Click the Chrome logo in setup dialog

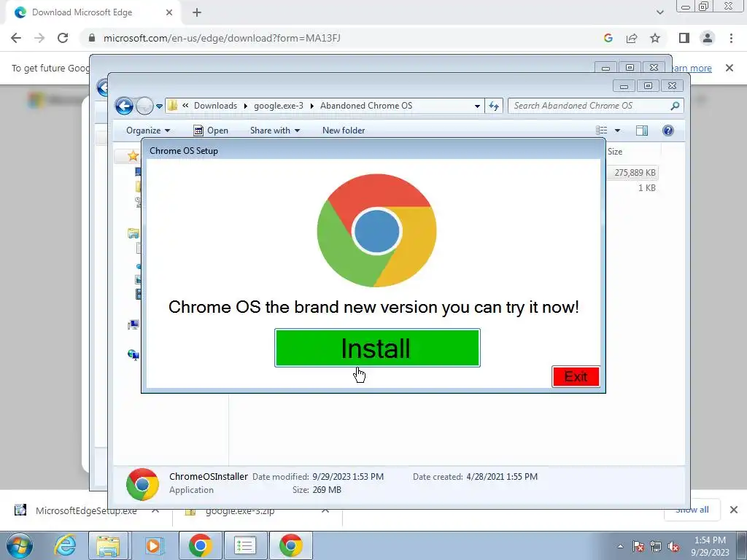click(x=376, y=230)
